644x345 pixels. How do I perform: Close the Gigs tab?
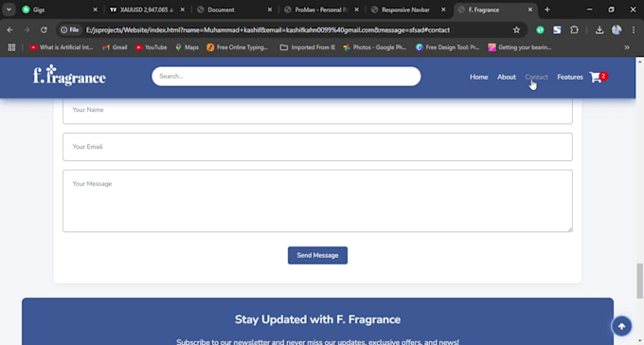pos(95,9)
